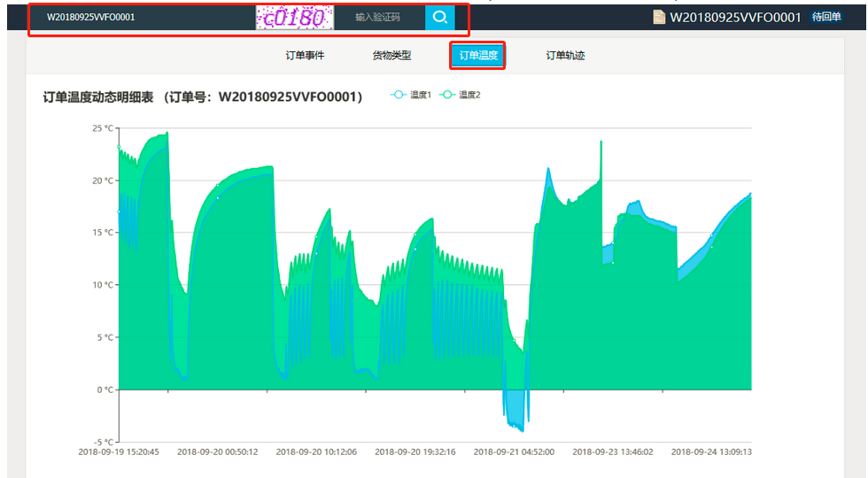Click the 25 °C y-axis label
Screen dimensions: 868x478
click(x=102, y=128)
